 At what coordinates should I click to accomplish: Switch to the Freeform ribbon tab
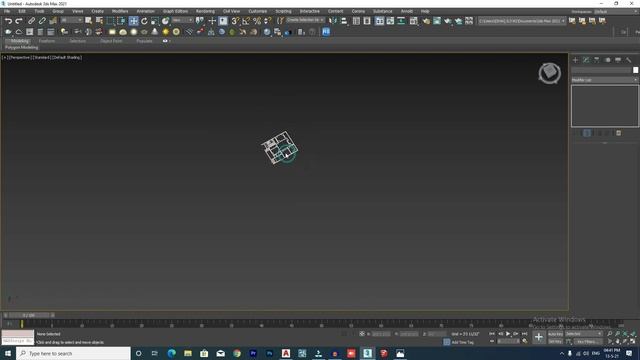pos(47,41)
